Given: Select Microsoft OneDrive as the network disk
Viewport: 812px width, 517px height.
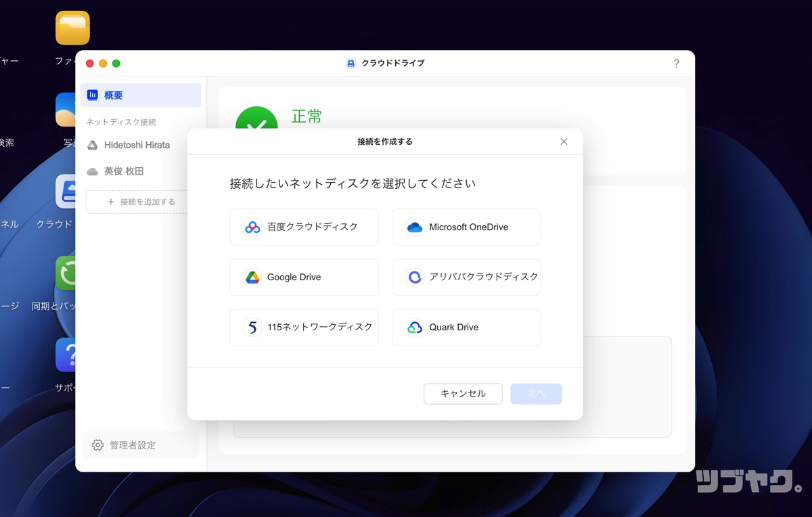Looking at the screenshot, I should pos(466,227).
